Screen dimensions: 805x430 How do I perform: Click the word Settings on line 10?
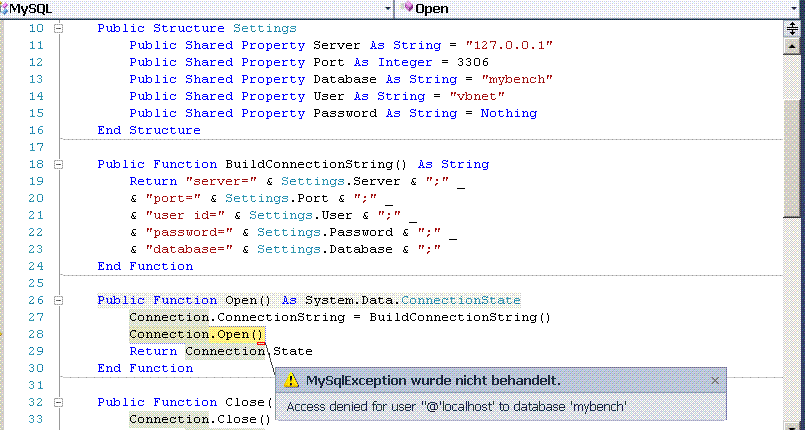click(x=264, y=28)
